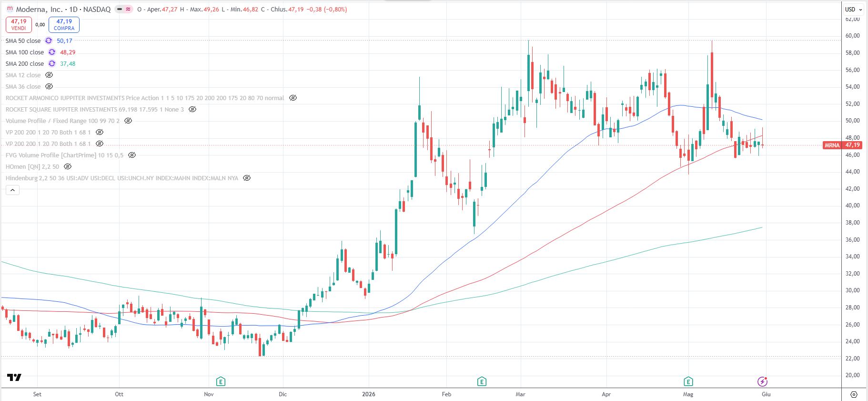The image size is (868, 401).
Task: Click the SMA 50 value 50,17
Action: click(65, 41)
